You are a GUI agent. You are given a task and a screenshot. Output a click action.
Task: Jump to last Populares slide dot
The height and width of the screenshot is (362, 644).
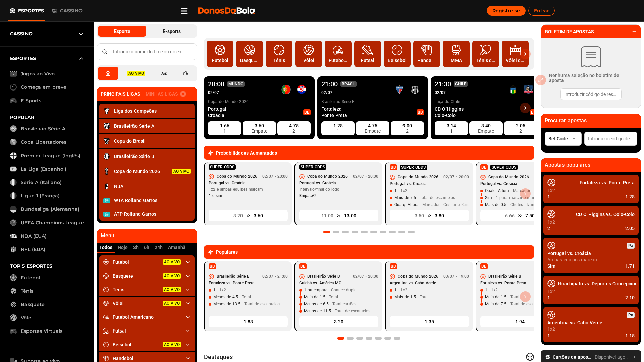pos(397,338)
